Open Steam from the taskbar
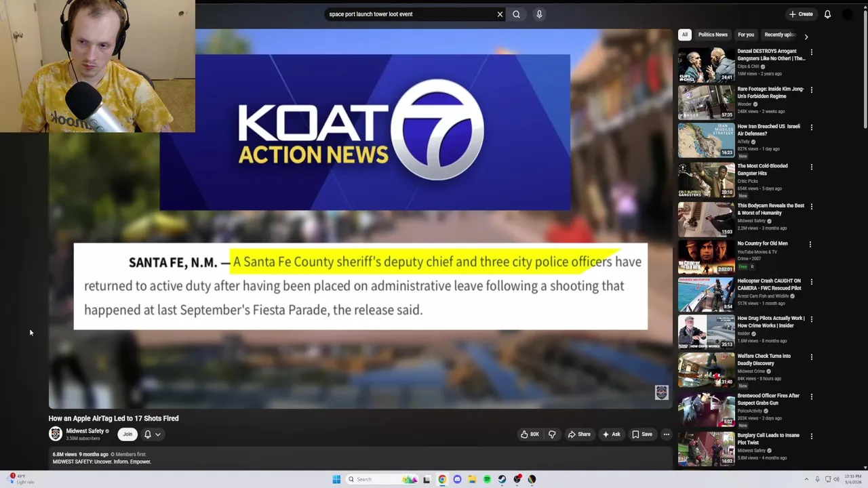 tap(502, 480)
